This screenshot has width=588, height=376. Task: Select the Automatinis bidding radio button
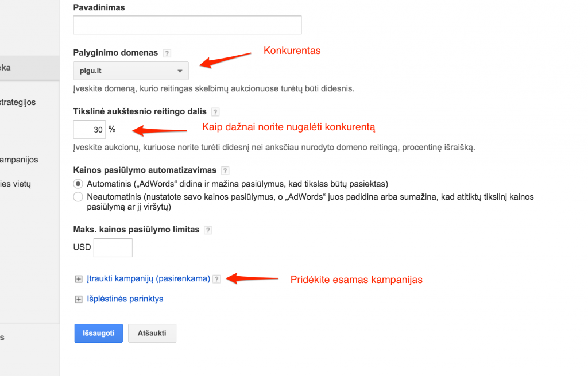[x=78, y=184]
